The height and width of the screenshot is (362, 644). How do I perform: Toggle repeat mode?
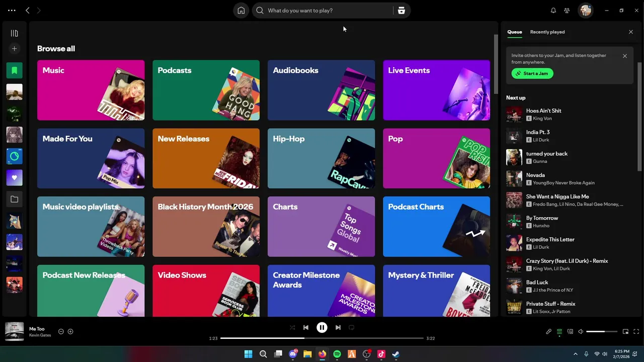pyautogui.click(x=352, y=327)
